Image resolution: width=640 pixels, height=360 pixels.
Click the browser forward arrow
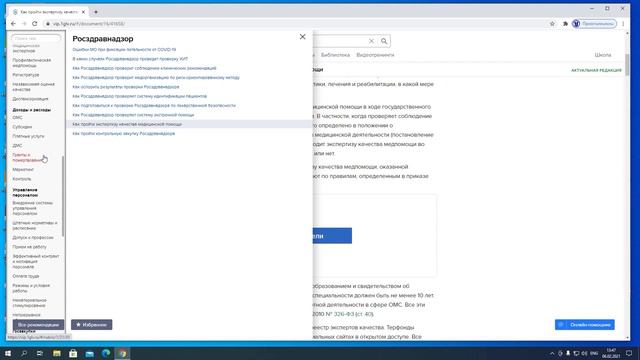pyautogui.click(x=24, y=24)
